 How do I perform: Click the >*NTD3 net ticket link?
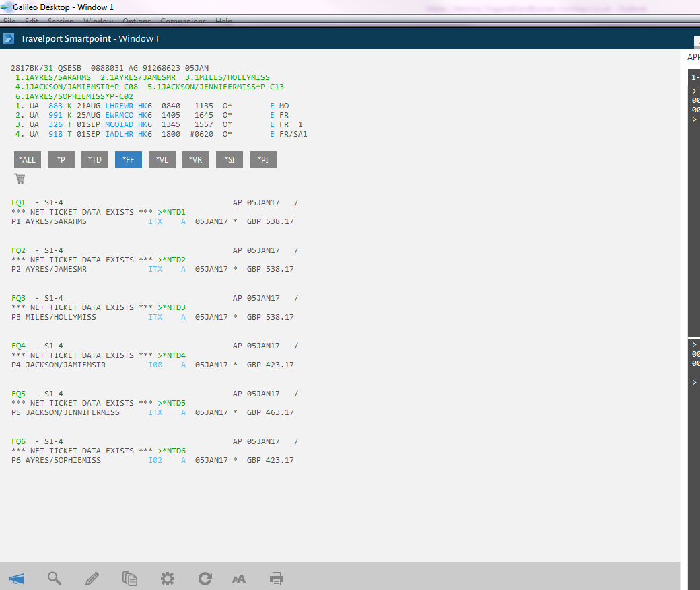[x=172, y=307]
